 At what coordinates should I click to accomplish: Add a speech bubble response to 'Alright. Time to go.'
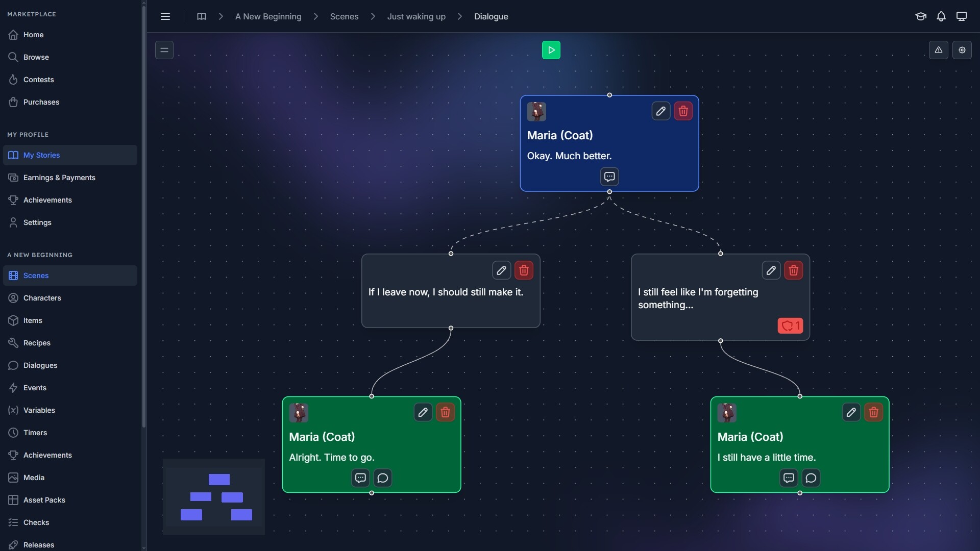click(383, 478)
